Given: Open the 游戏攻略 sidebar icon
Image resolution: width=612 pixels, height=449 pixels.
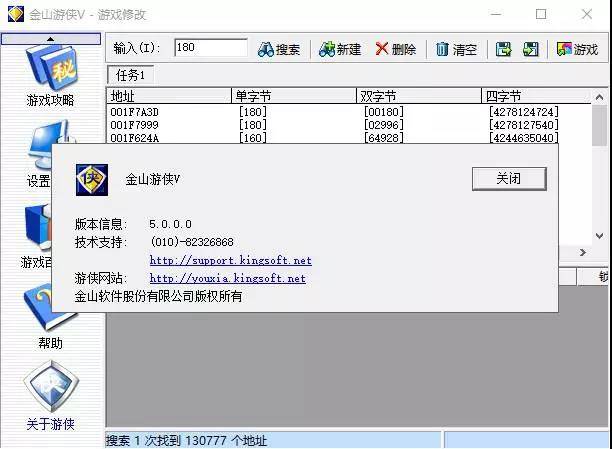Looking at the screenshot, I should 51,68.
